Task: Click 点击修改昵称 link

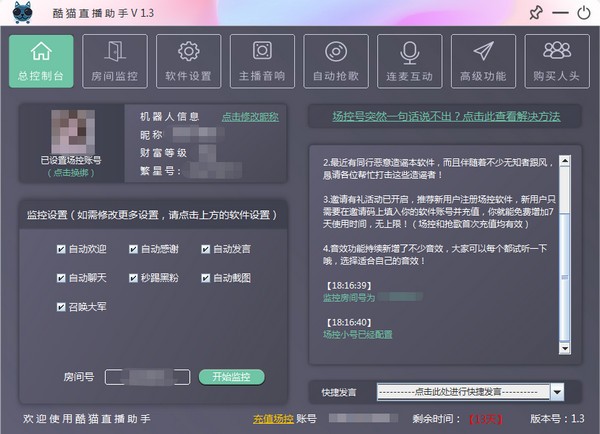Action: tap(250, 117)
